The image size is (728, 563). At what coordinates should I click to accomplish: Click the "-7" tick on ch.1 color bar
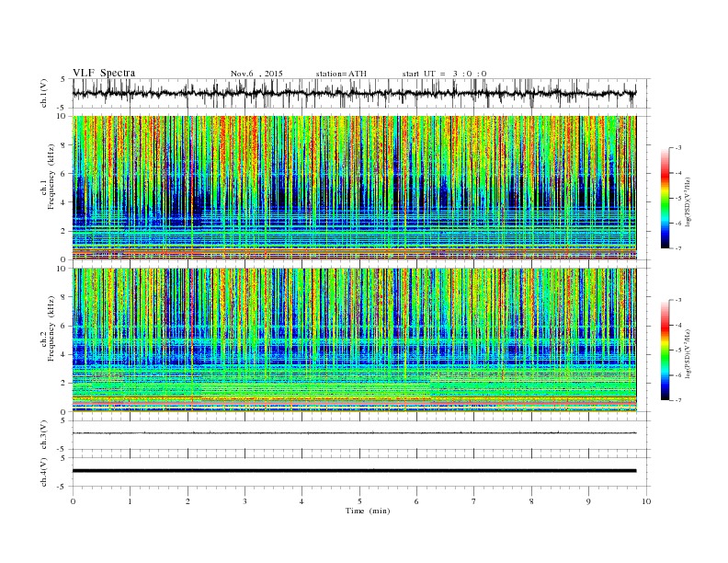[677, 248]
